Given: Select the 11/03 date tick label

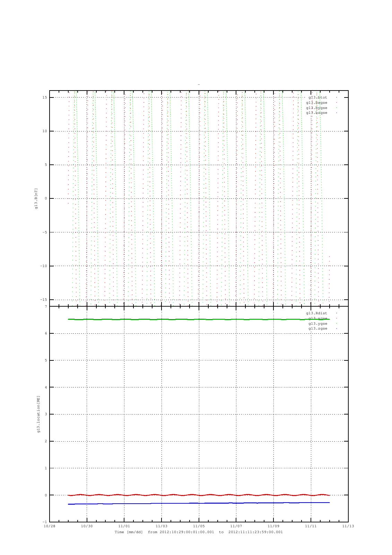Looking at the screenshot, I should click(162, 526).
